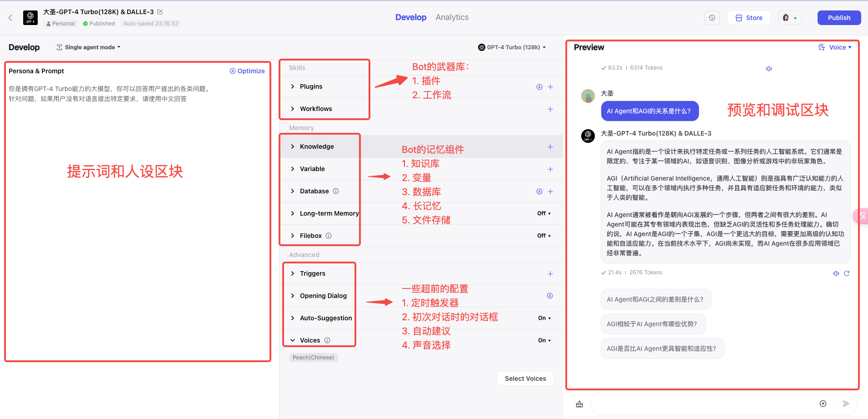Click the pink translate floating icon

click(862, 216)
